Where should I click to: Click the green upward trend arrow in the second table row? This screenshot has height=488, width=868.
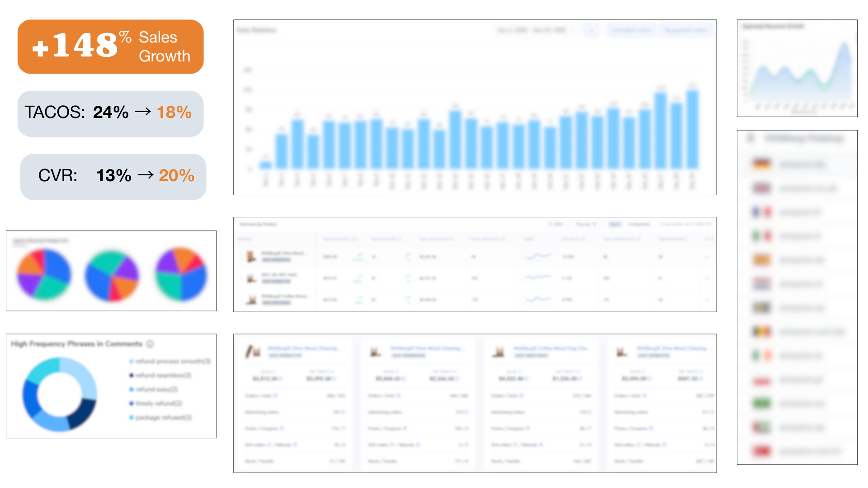(x=357, y=278)
